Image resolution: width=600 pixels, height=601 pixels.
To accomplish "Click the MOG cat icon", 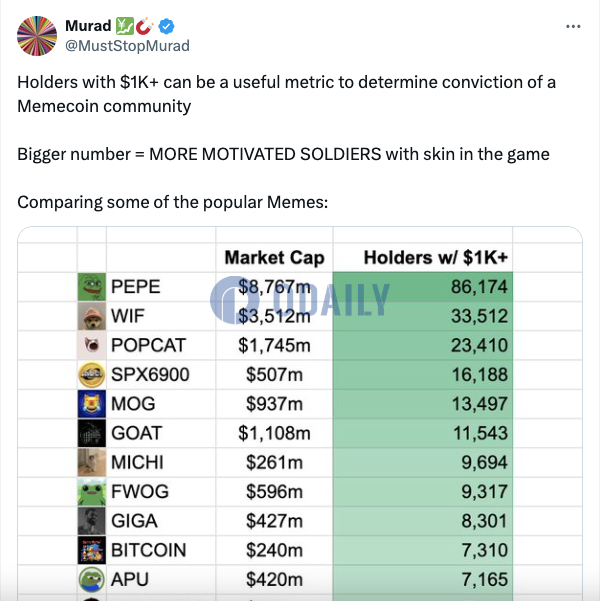I will pos(92,404).
